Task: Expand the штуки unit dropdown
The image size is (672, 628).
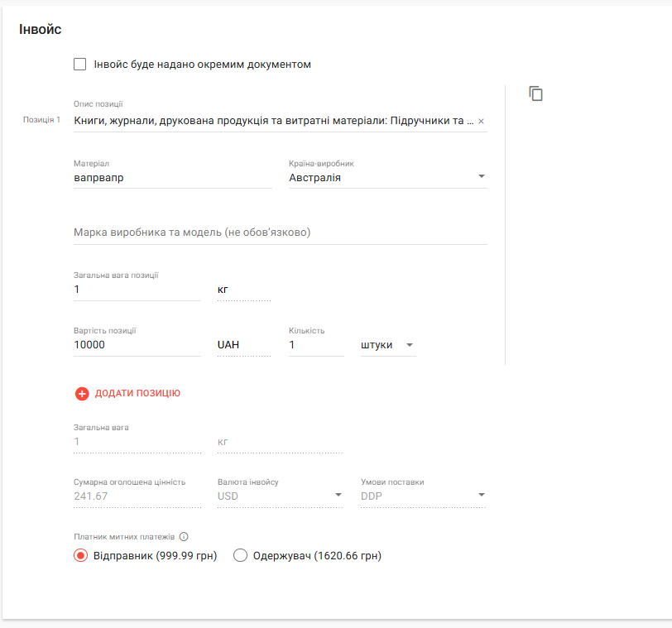Action: click(388, 345)
